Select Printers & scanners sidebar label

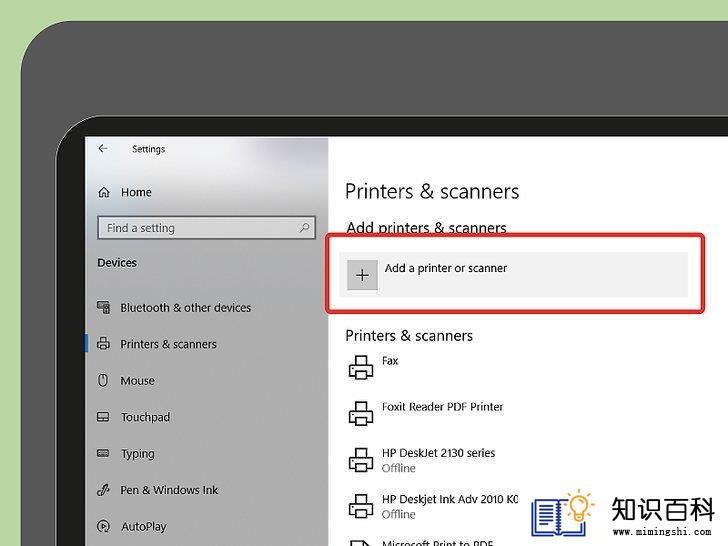[x=169, y=344]
